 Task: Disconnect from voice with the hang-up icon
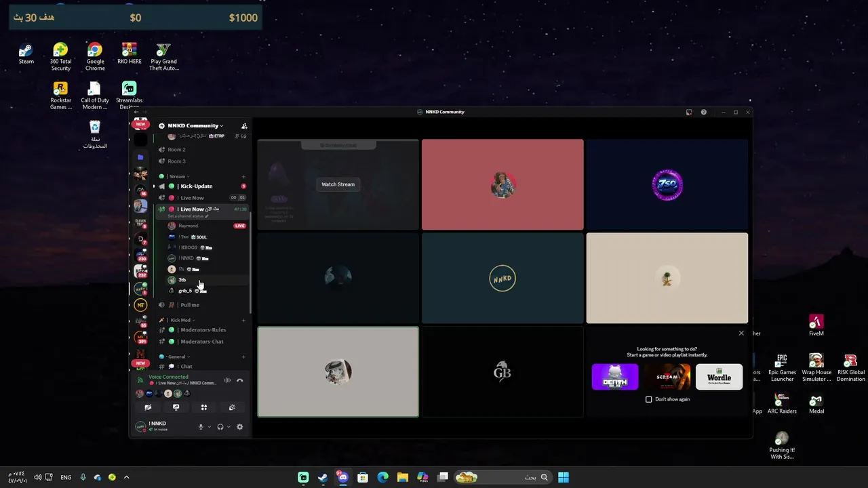click(x=239, y=380)
